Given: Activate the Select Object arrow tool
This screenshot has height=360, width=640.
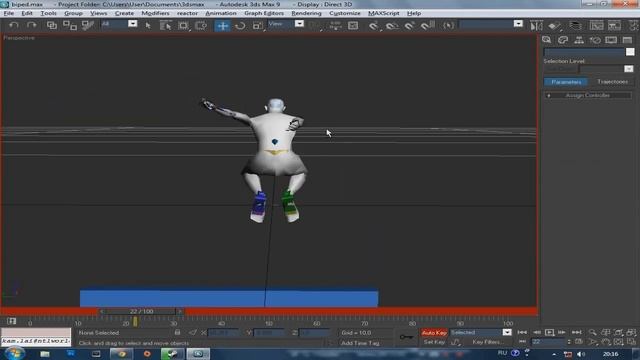Looking at the screenshot, I should pyautogui.click(x=148, y=26).
